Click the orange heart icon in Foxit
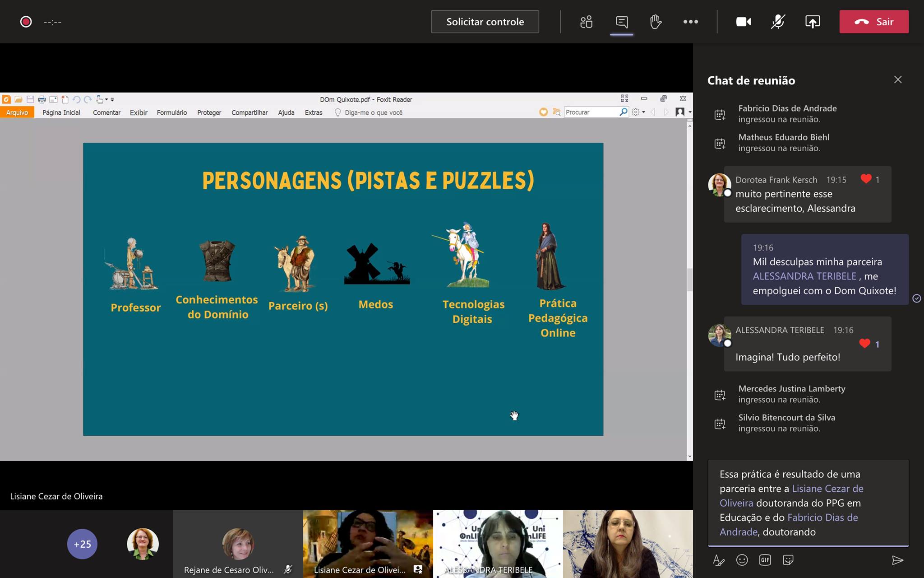This screenshot has height=578, width=924. (543, 112)
